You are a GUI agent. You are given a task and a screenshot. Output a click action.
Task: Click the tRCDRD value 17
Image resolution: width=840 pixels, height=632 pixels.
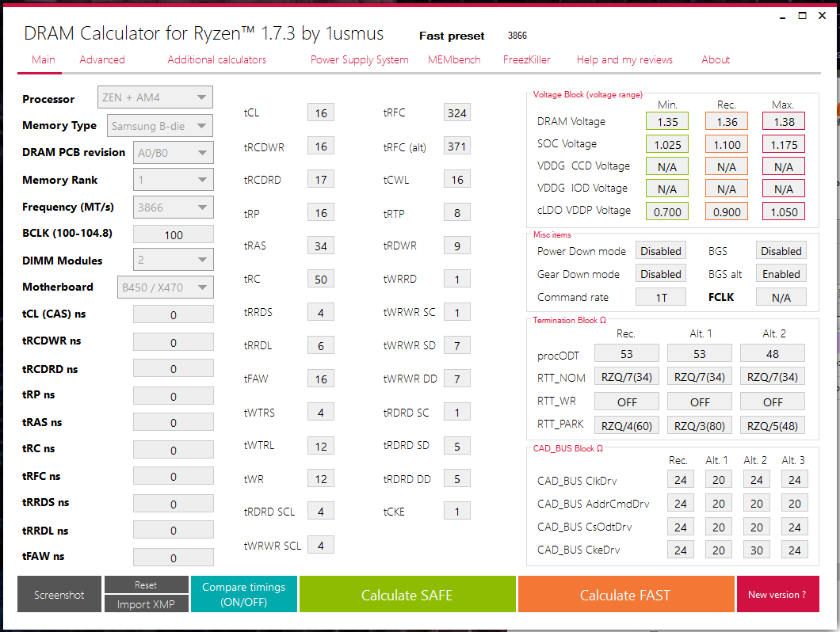click(321, 179)
